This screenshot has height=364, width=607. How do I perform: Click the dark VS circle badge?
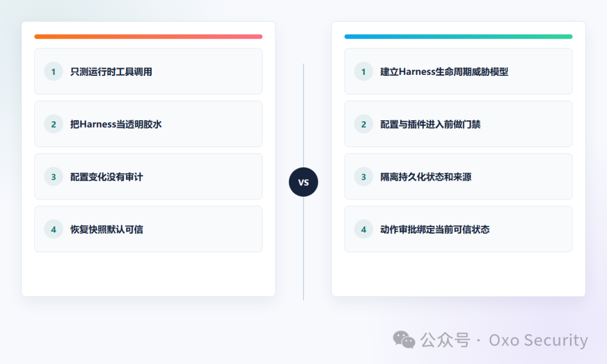pos(303,182)
